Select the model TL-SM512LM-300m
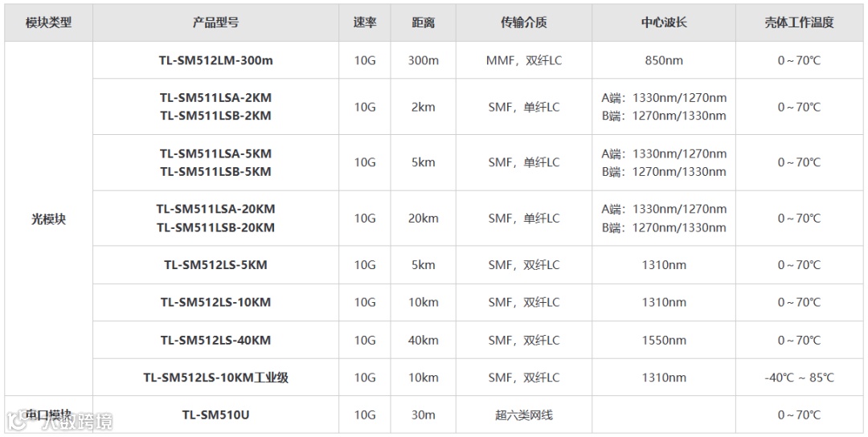 pos(216,60)
